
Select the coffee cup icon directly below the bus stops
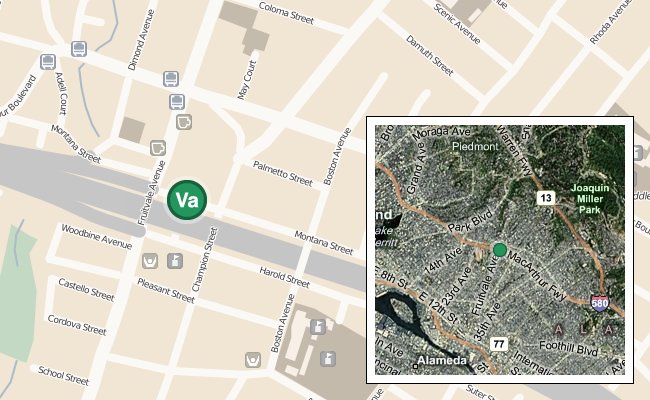184,122
